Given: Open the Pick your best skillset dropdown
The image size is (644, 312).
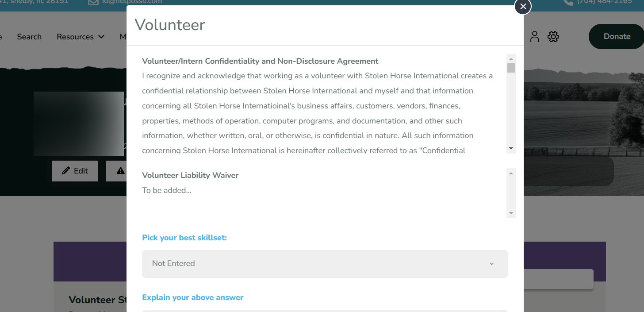Looking at the screenshot, I should (x=325, y=264).
